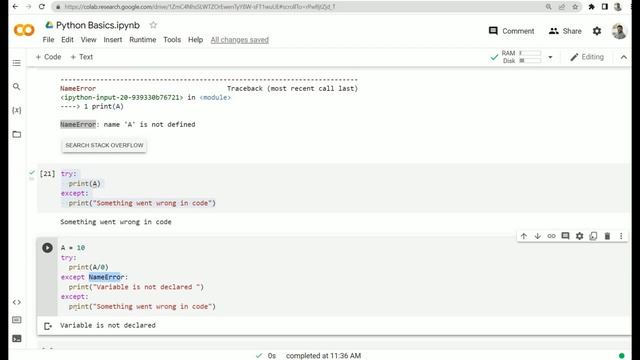Add a new Code cell
The width and height of the screenshot is (640, 360).
tap(48, 57)
